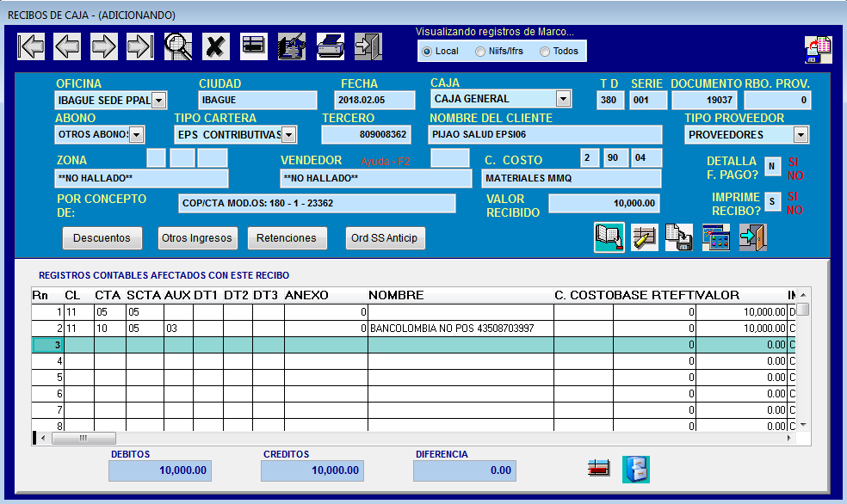The height and width of the screenshot is (504, 847).
Task: Click the Ayuda - F2 help text
Action: click(x=385, y=162)
